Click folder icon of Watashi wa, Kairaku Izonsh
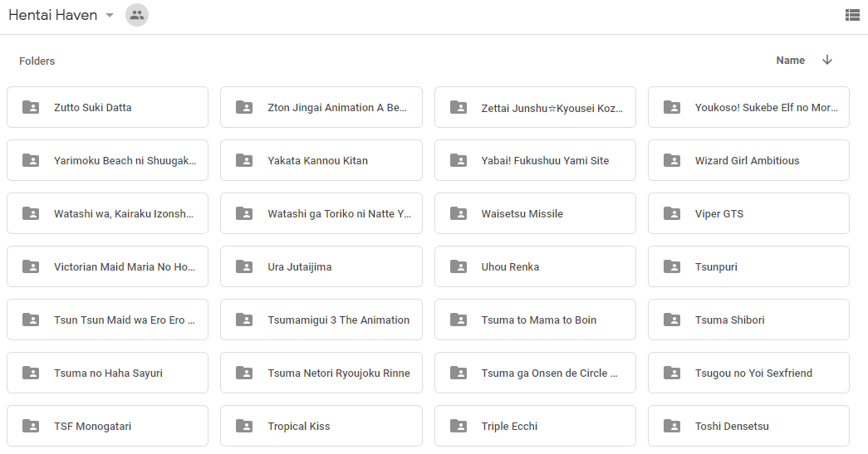 [x=31, y=213]
